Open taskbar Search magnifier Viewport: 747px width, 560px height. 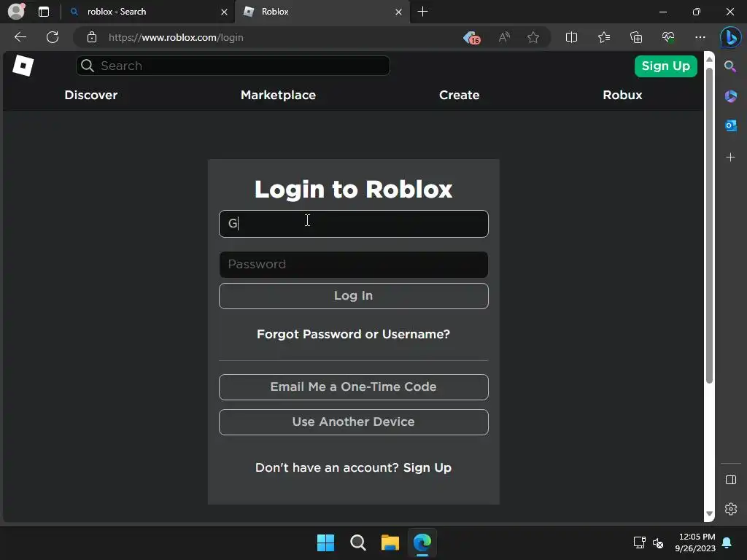[357, 542]
